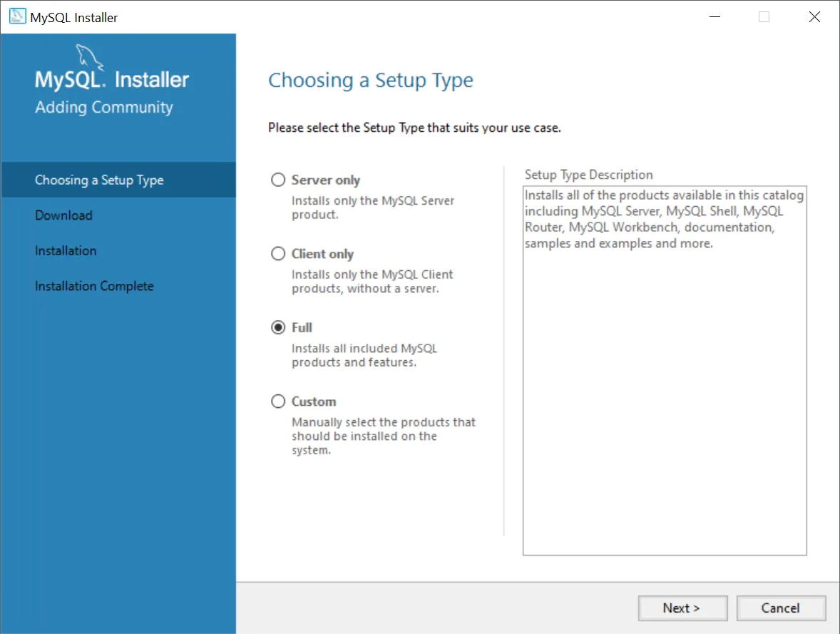This screenshot has width=840, height=634.
Task: Click the Full option description text
Action: tap(364, 355)
